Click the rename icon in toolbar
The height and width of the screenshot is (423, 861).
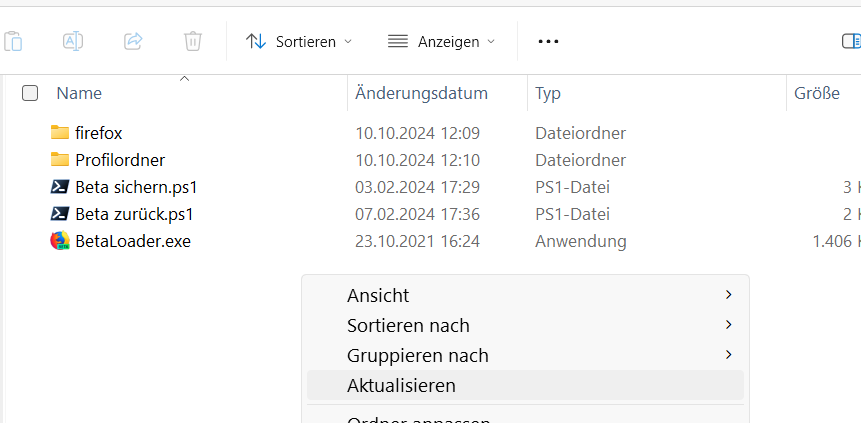pos(73,41)
